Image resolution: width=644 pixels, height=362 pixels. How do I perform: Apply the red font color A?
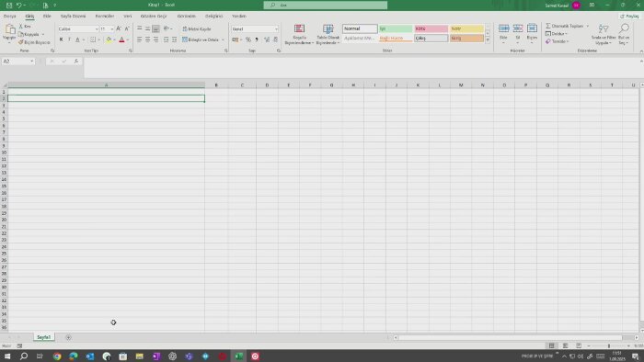pyautogui.click(x=121, y=40)
